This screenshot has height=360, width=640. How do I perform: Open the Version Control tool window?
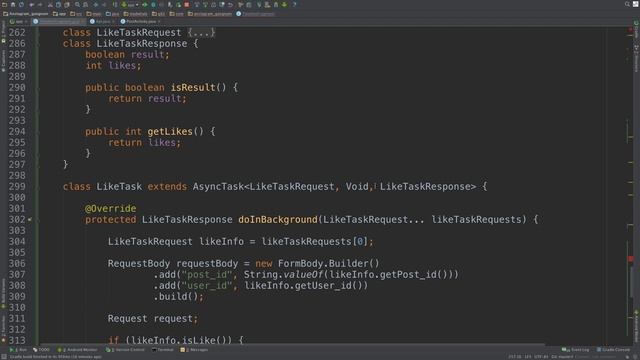tap(125, 350)
